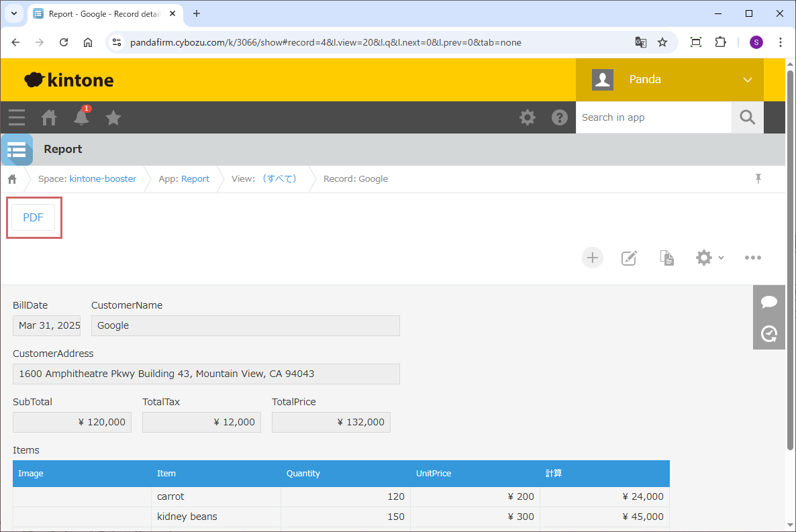This screenshot has width=796, height=532.
Task: Click the Search in app field
Action: 652,117
